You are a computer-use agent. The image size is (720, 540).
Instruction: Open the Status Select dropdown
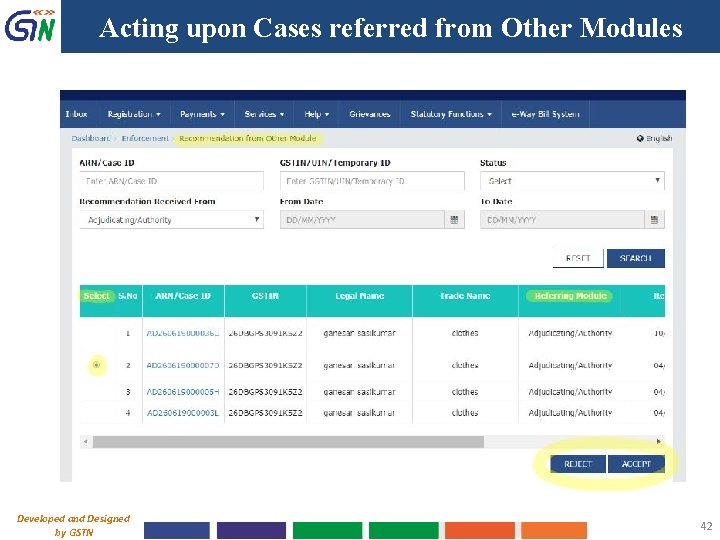(572, 181)
